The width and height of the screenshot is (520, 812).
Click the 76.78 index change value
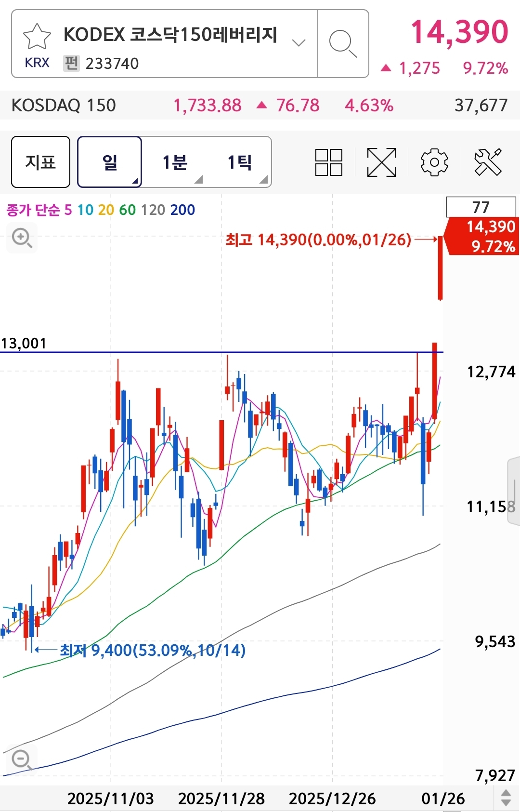pyautogui.click(x=298, y=105)
